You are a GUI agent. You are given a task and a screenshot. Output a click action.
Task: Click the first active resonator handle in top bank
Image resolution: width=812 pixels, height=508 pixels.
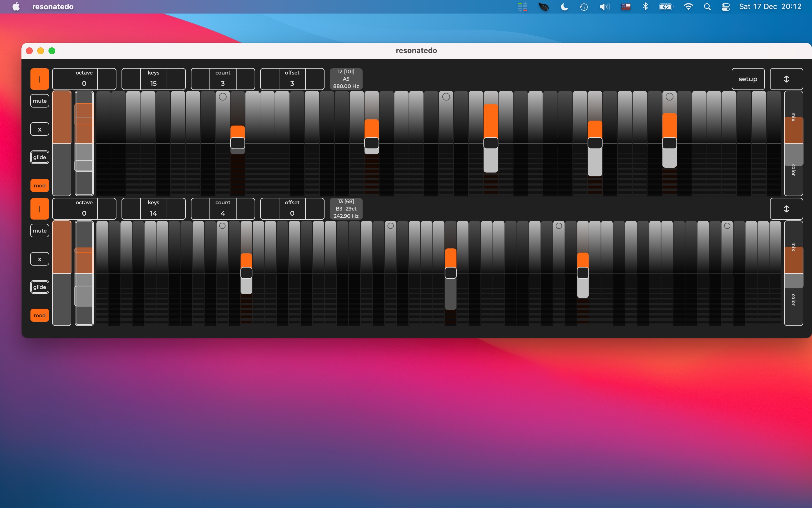pyautogui.click(x=238, y=143)
